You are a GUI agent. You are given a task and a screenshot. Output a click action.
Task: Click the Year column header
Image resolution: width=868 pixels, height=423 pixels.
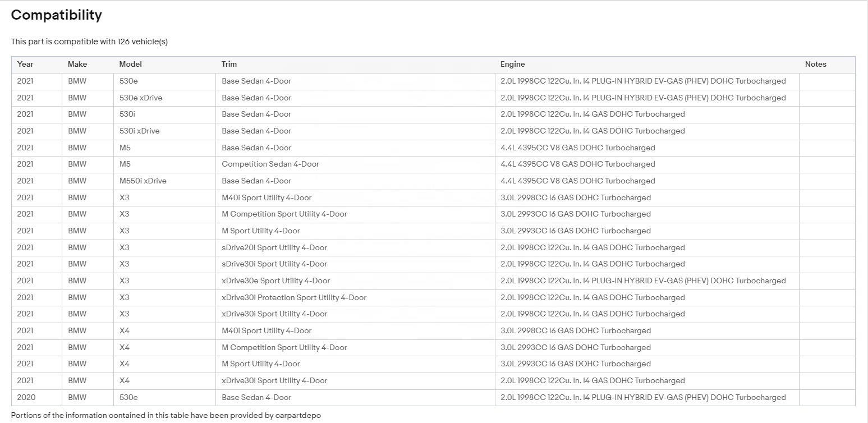coord(25,64)
